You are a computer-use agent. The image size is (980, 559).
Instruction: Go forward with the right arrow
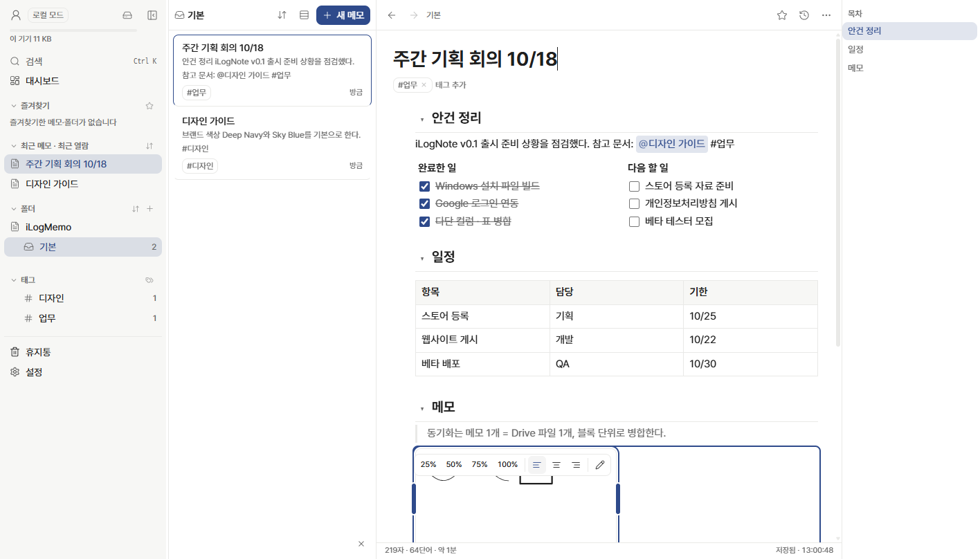[414, 15]
